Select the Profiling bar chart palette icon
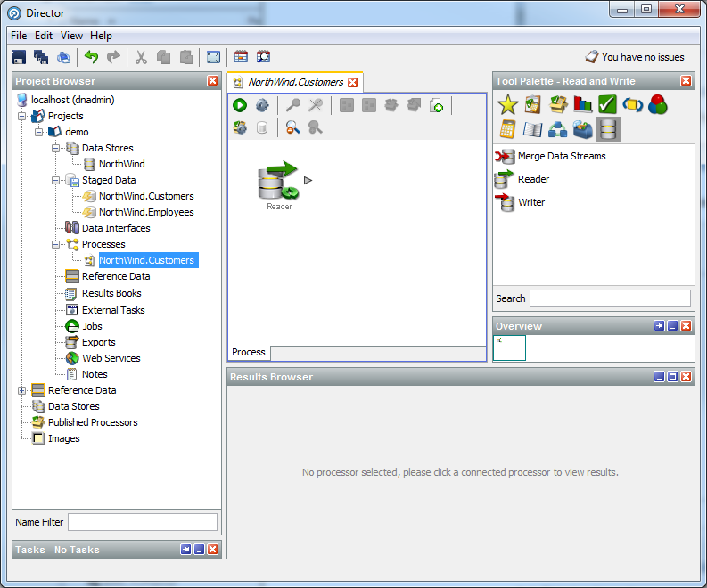 point(582,104)
